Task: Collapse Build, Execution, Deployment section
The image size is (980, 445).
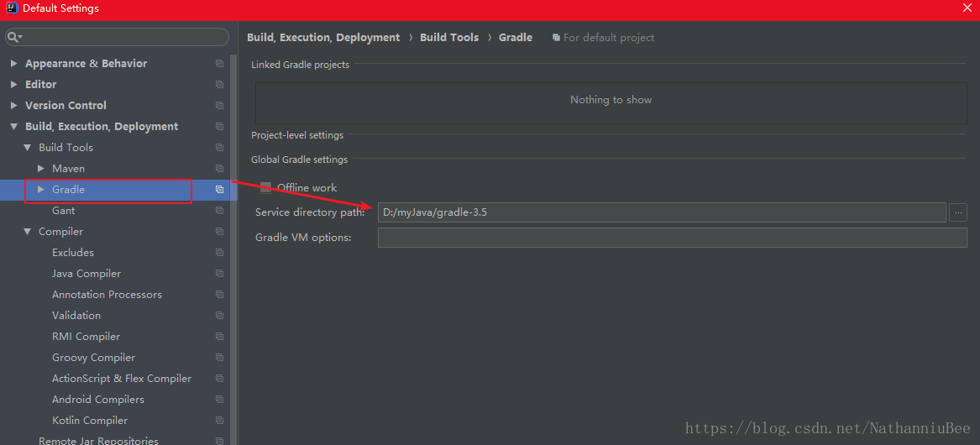Action: [x=13, y=126]
